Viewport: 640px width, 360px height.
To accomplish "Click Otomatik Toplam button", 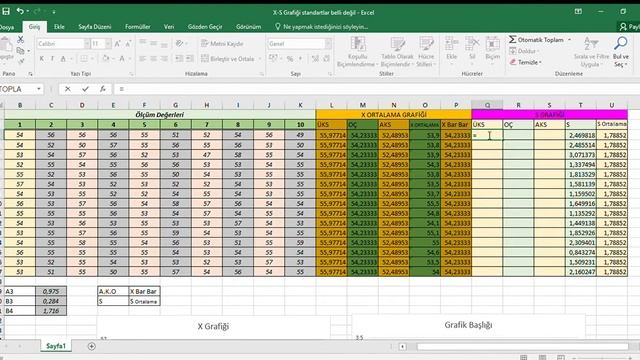I will point(536,40).
